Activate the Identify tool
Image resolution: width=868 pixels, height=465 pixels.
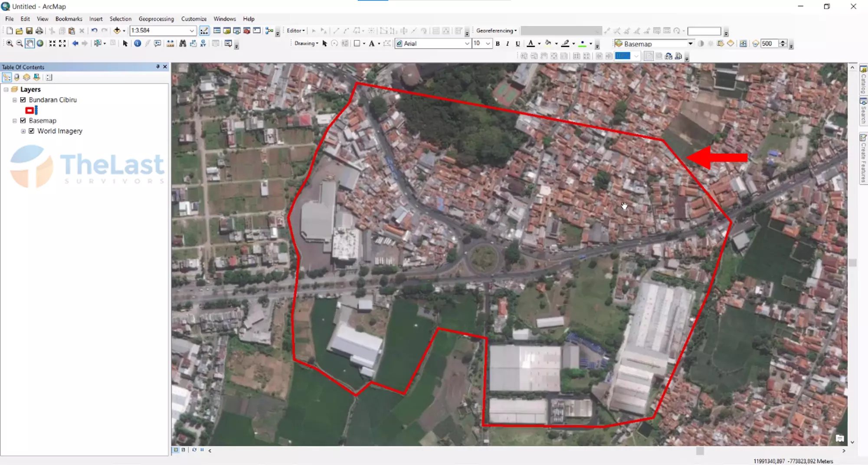[138, 43]
